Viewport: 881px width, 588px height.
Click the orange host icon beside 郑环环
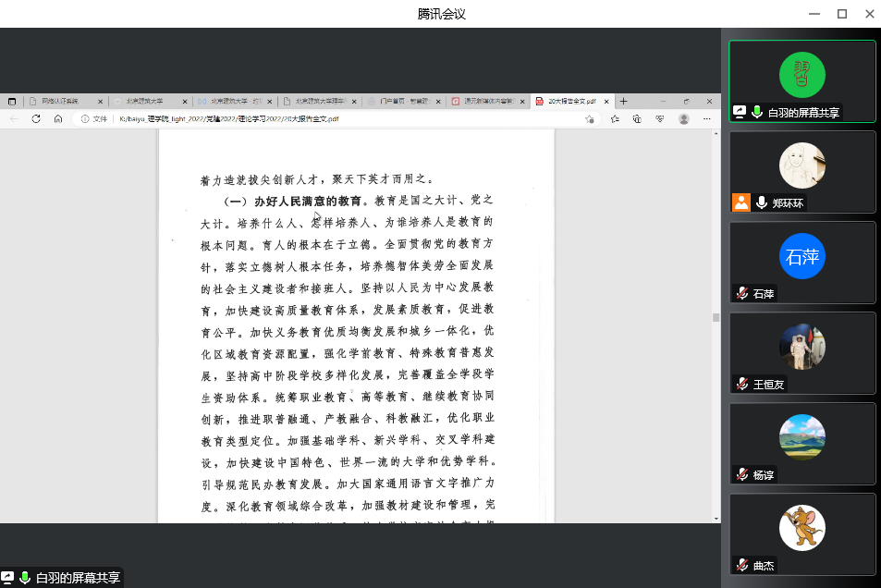[741, 202]
